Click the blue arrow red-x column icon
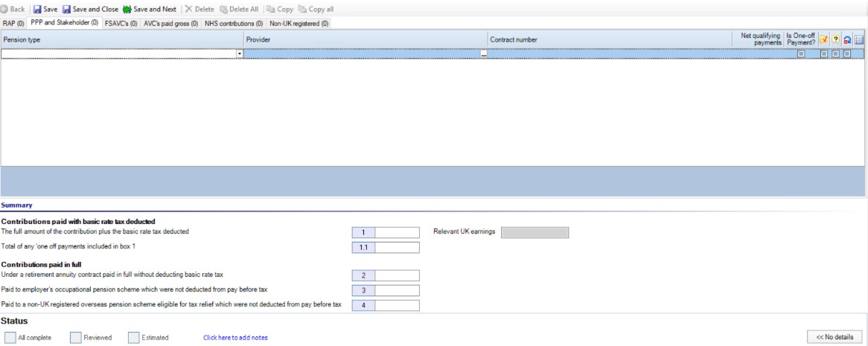868x346 pixels. [847, 39]
